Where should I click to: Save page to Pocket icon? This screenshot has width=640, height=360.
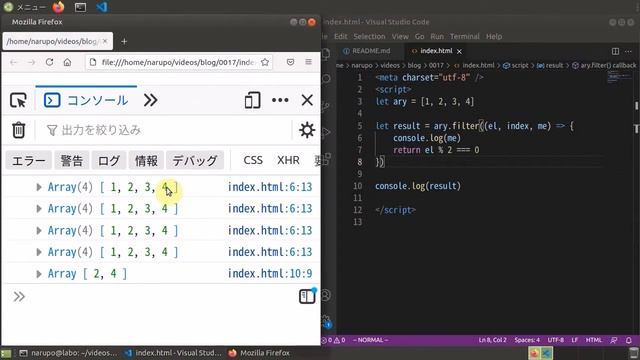[290, 62]
